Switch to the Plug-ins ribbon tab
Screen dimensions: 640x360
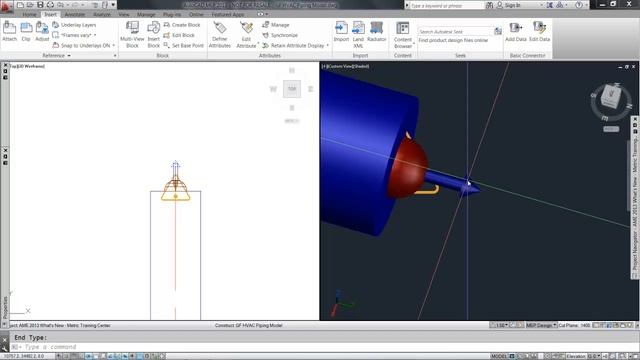pos(172,14)
